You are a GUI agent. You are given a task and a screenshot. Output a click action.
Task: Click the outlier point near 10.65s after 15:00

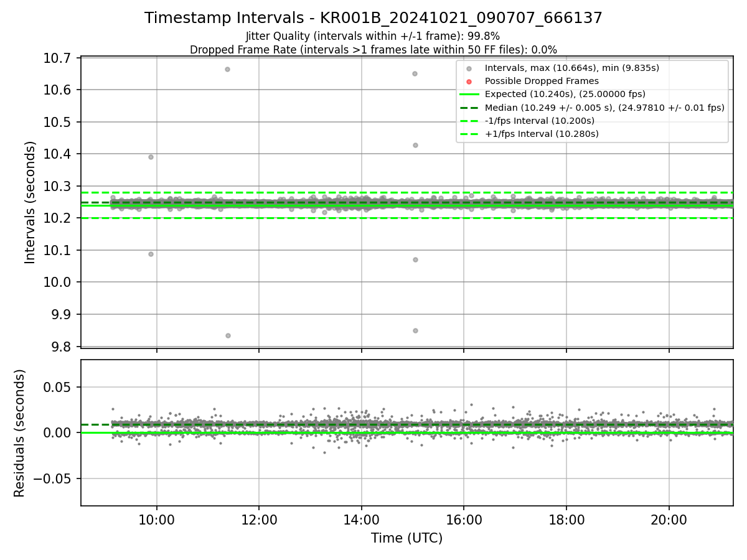pos(415,73)
